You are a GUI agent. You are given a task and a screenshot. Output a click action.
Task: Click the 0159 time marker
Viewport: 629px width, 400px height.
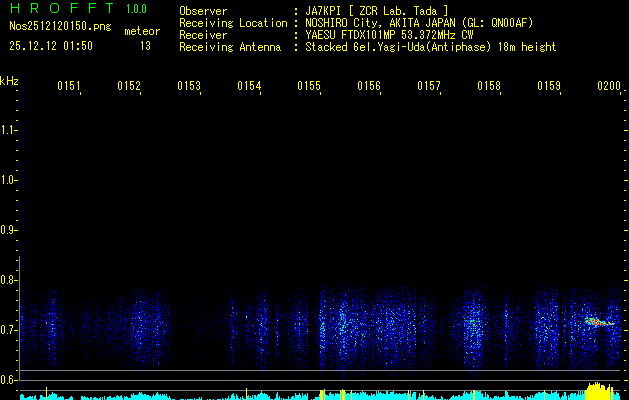click(549, 87)
